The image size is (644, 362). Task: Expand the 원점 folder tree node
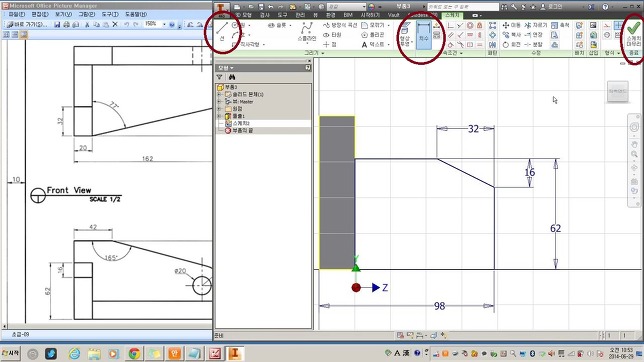click(x=219, y=109)
